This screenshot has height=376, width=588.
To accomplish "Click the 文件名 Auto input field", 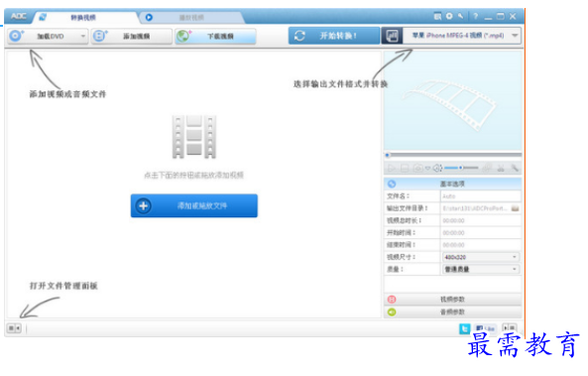I will (481, 195).
